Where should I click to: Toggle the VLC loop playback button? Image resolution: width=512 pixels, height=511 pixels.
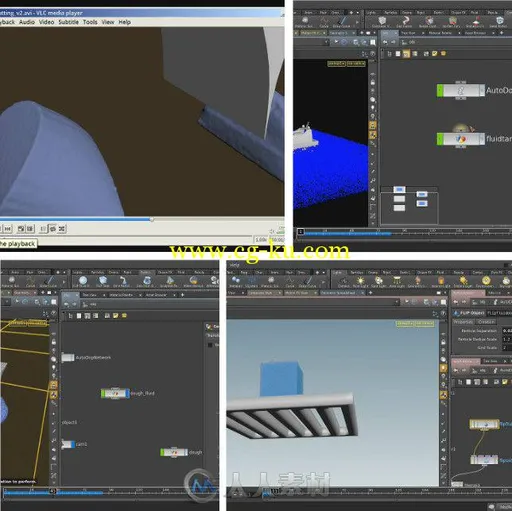coord(53,229)
